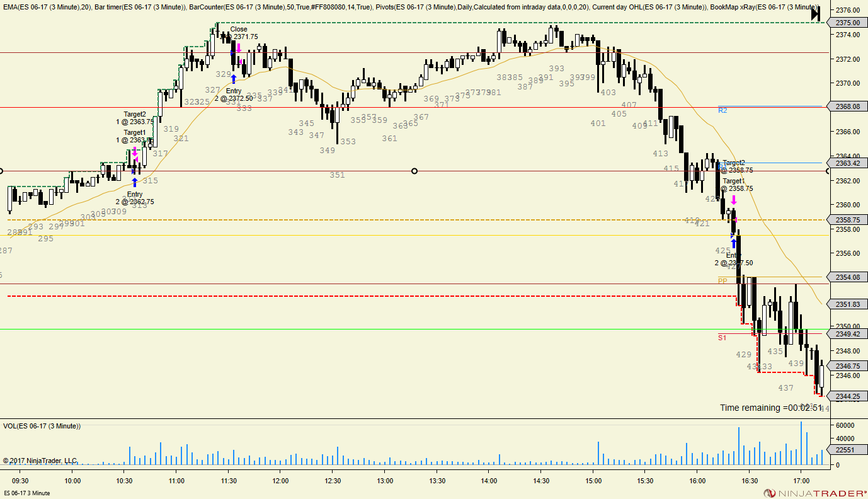Click bar counter number 349
868x499 pixels.
328,151
